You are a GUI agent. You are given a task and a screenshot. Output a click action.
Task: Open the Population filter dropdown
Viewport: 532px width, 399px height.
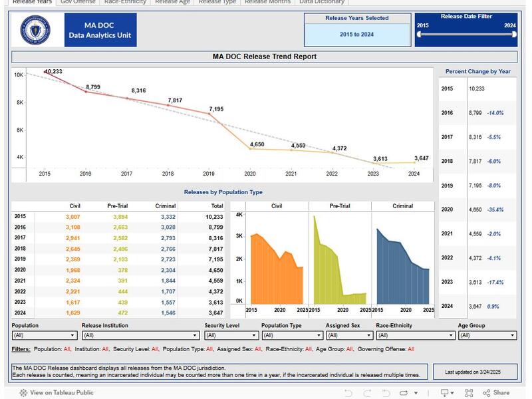44,336
